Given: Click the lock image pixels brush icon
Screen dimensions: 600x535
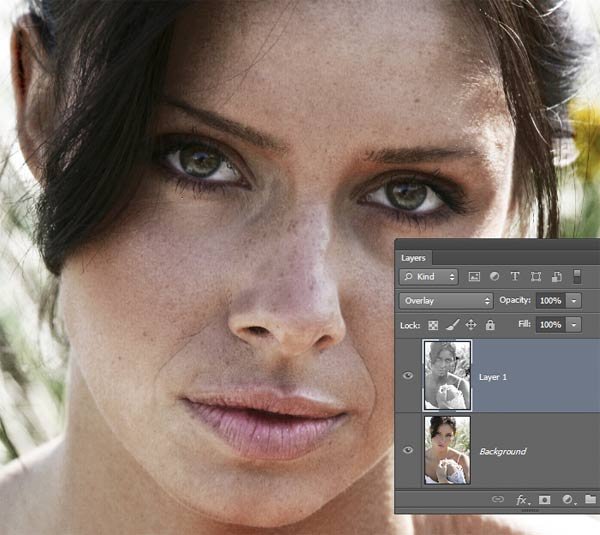Looking at the screenshot, I should click(x=452, y=325).
